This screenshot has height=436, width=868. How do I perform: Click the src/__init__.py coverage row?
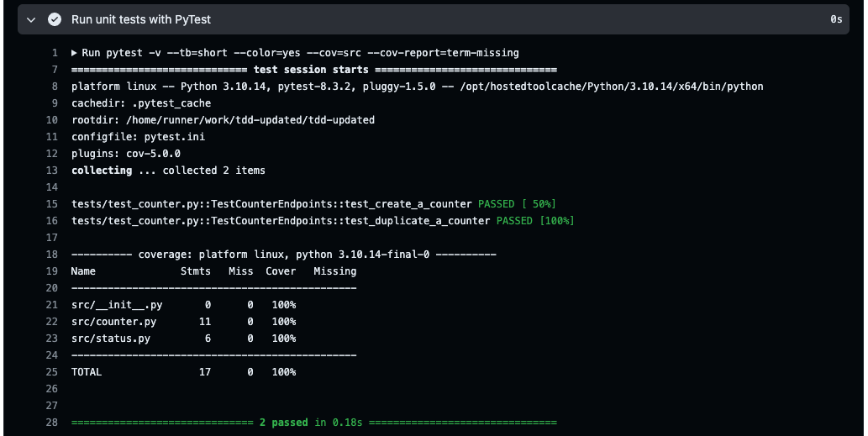[x=184, y=305]
